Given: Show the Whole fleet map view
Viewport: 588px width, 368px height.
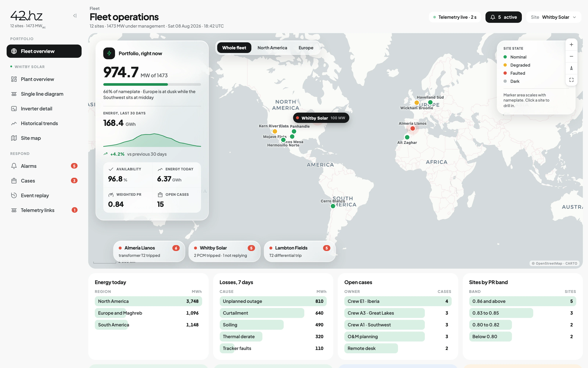Looking at the screenshot, I should click(x=234, y=48).
